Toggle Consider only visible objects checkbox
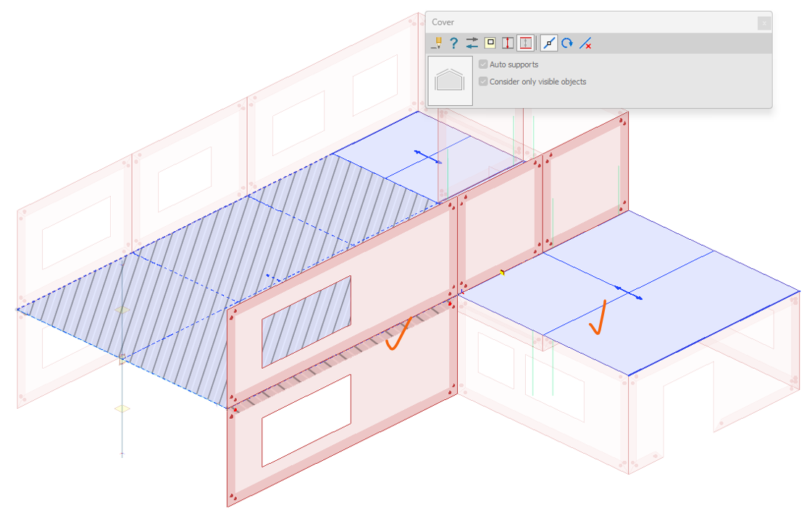Image resolution: width=812 pixels, height=521 pixels. click(x=483, y=81)
